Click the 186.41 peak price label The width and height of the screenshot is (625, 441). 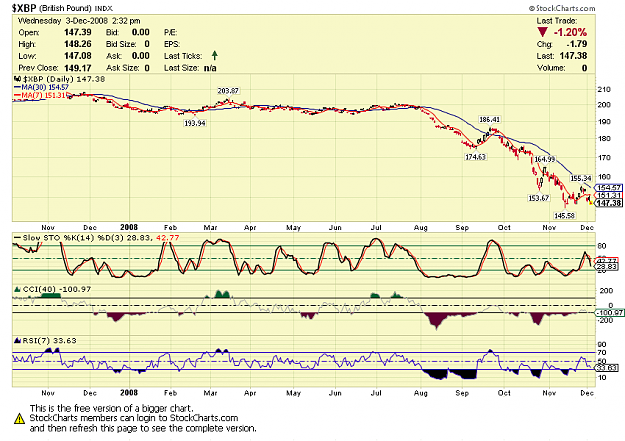pos(489,120)
